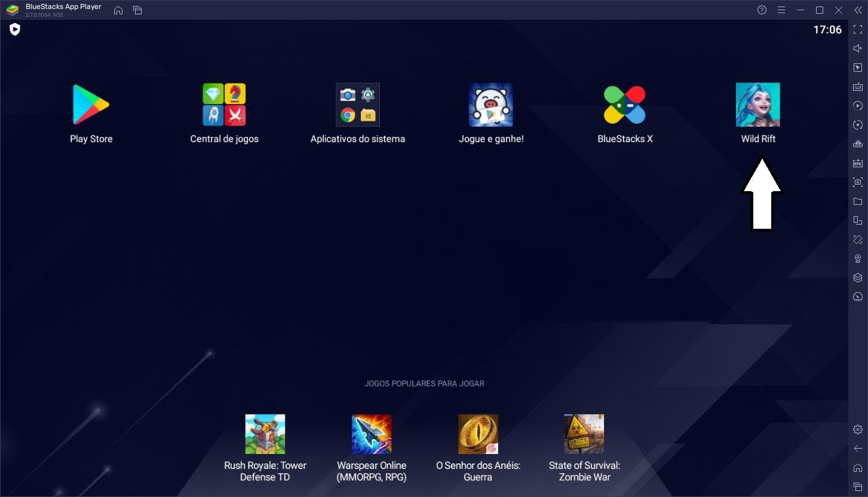Click 'JOGOS POPULARES PARA JOGAR' heading

coord(424,384)
